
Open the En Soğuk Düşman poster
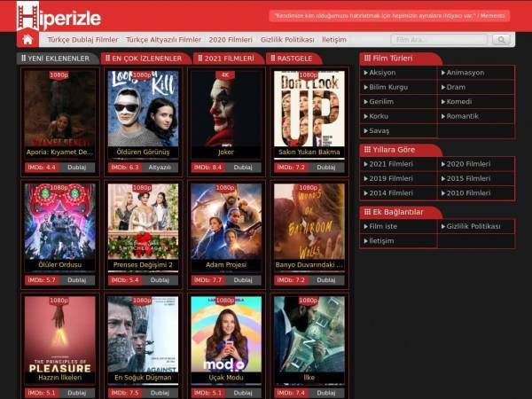pos(143,334)
